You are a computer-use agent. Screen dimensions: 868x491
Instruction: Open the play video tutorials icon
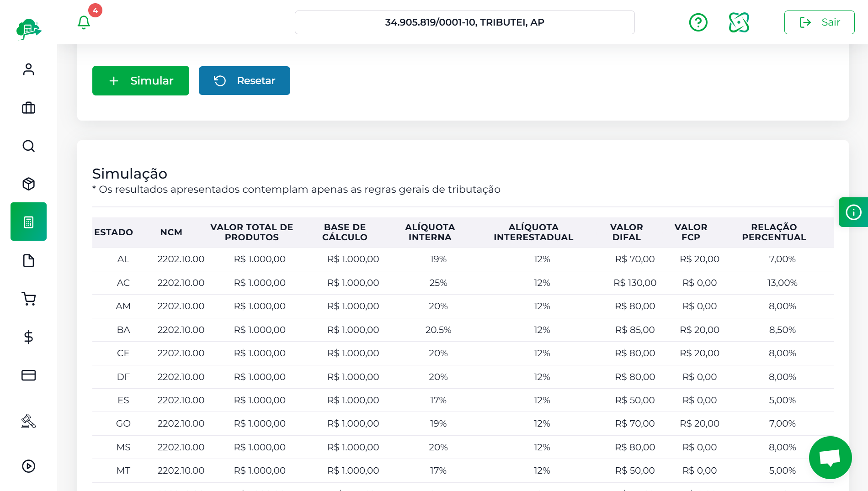pyautogui.click(x=29, y=466)
